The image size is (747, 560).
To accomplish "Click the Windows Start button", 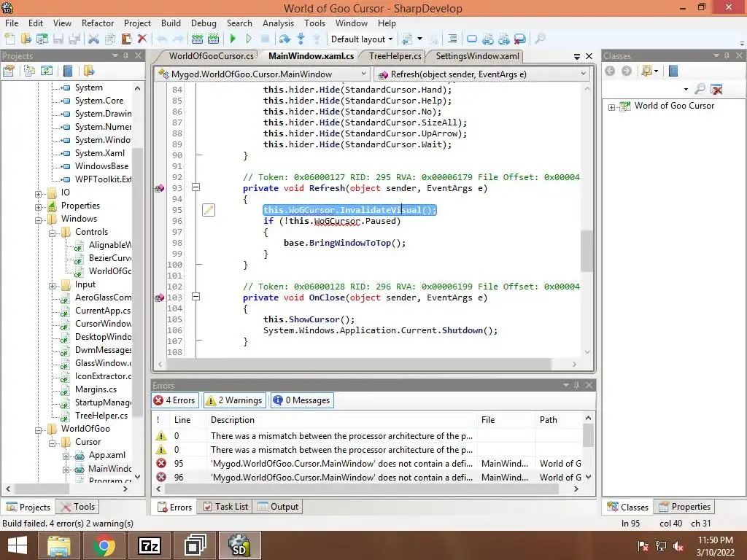I will pyautogui.click(x=18, y=545).
